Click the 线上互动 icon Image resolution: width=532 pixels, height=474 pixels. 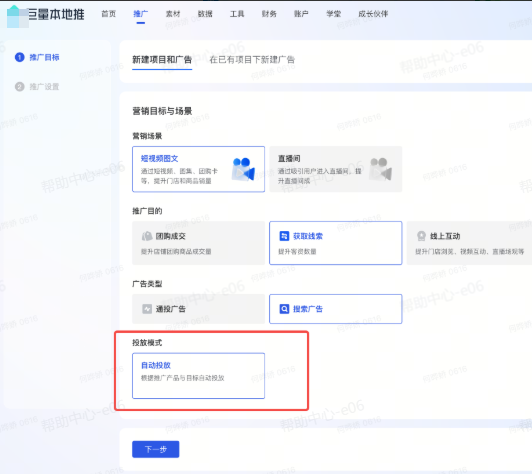(421, 236)
